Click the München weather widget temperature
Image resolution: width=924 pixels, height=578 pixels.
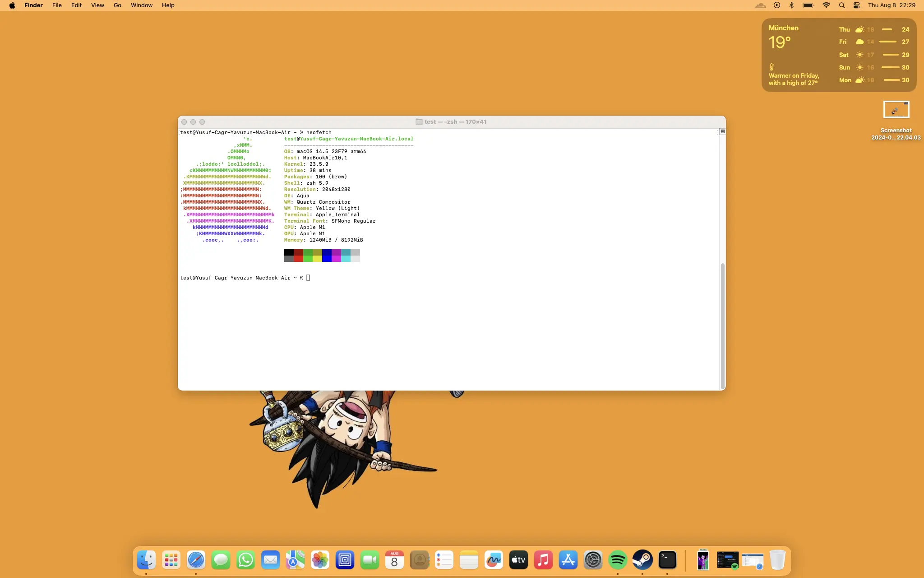(x=780, y=42)
